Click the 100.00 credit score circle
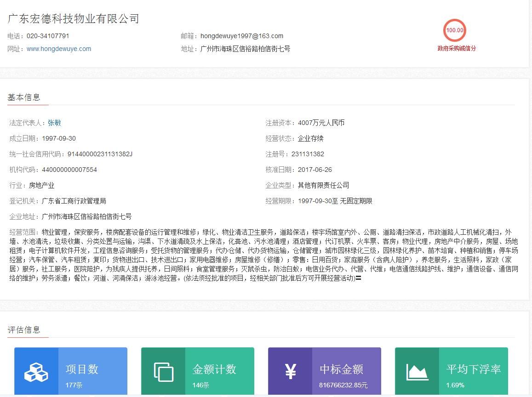The image size is (532, 397). (x=455, y=30)
